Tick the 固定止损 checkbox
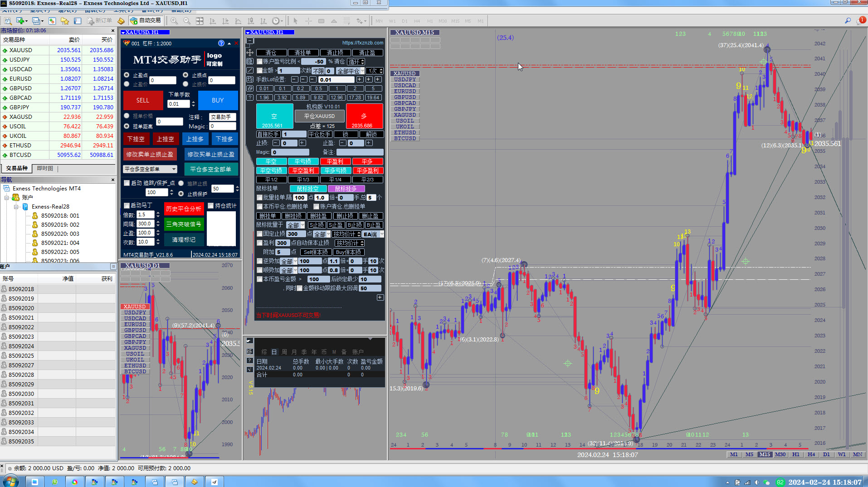The height and width of the screenshot is (487, 868). [260, 234]
